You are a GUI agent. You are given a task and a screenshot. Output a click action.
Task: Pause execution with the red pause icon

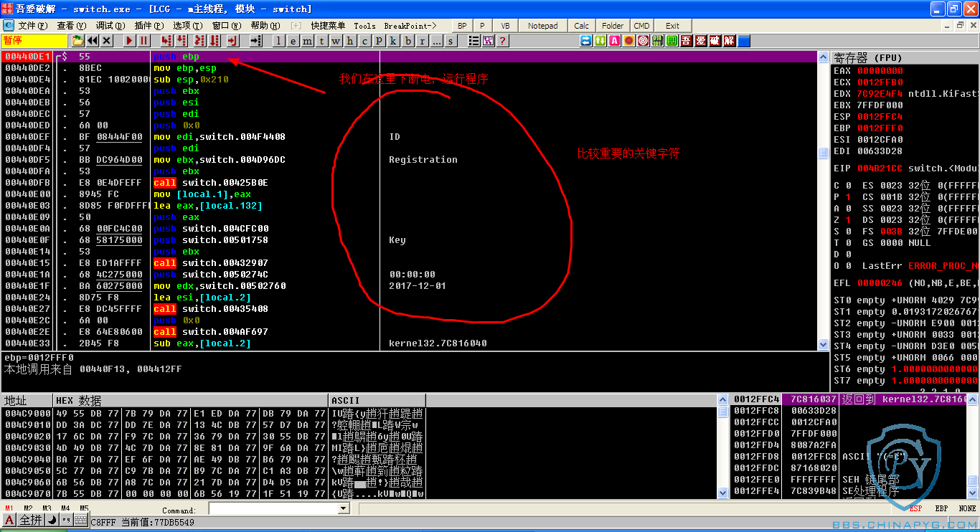click(143, 41)
